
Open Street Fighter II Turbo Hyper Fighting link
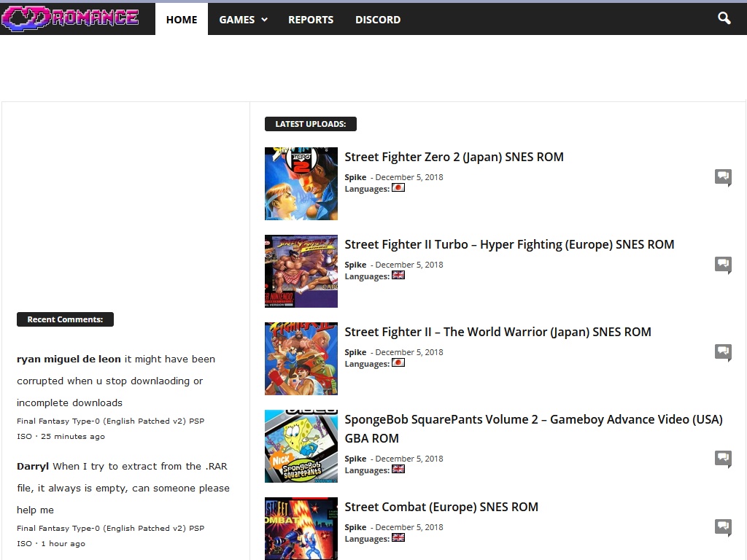click(509, 245)
